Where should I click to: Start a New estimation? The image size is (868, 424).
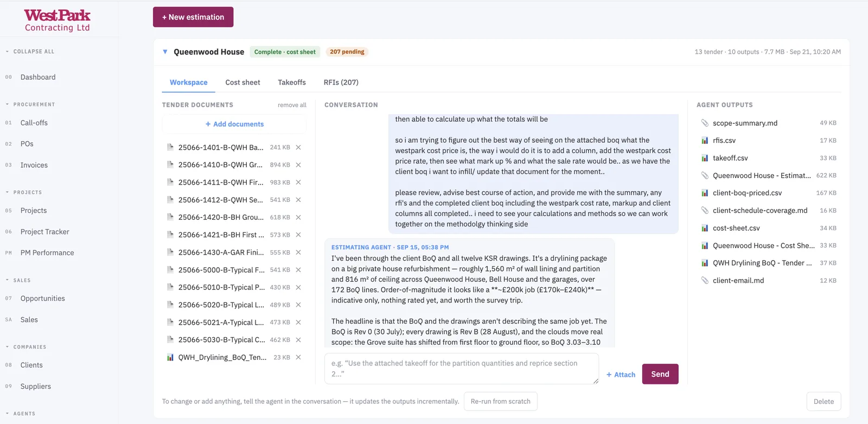193,17
